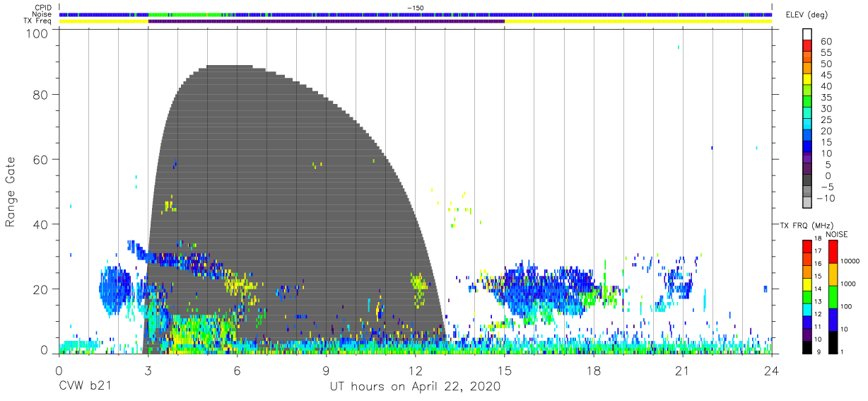Click the UT hours on April 22, 2020 title
Screen dimensions: 868x401
pyautogui.click(x=415, y=387)
